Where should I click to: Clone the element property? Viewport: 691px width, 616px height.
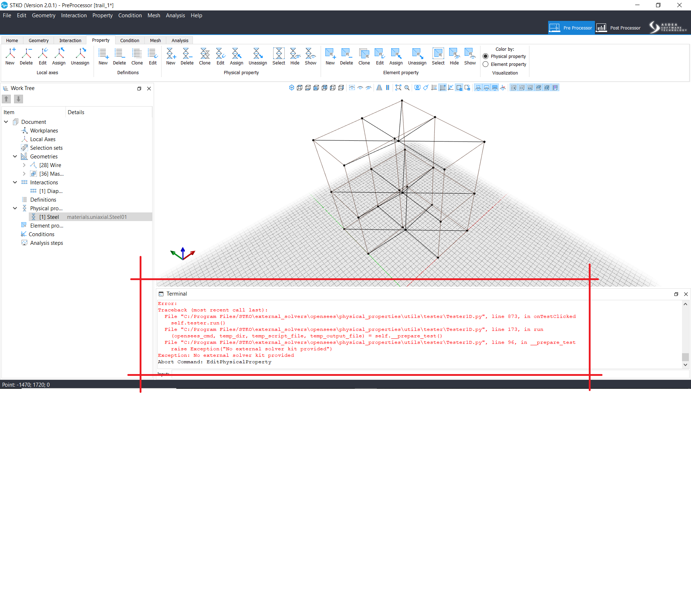pos(364,57)
